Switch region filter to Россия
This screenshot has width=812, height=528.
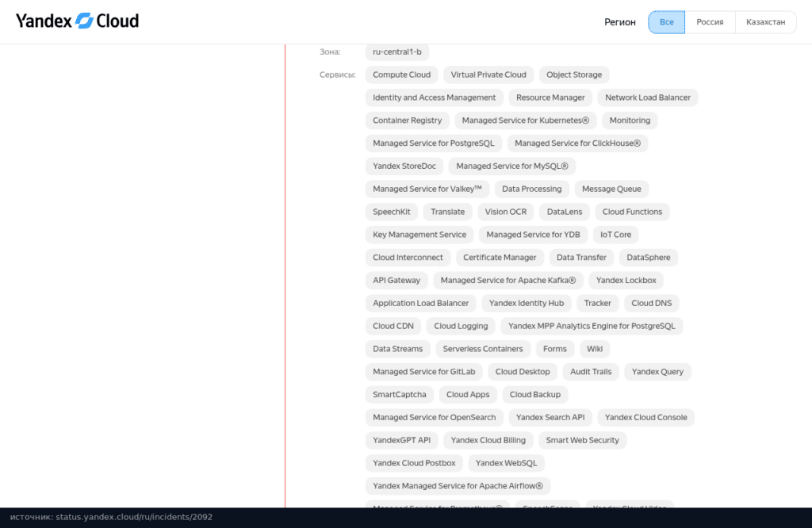(710, 22)
